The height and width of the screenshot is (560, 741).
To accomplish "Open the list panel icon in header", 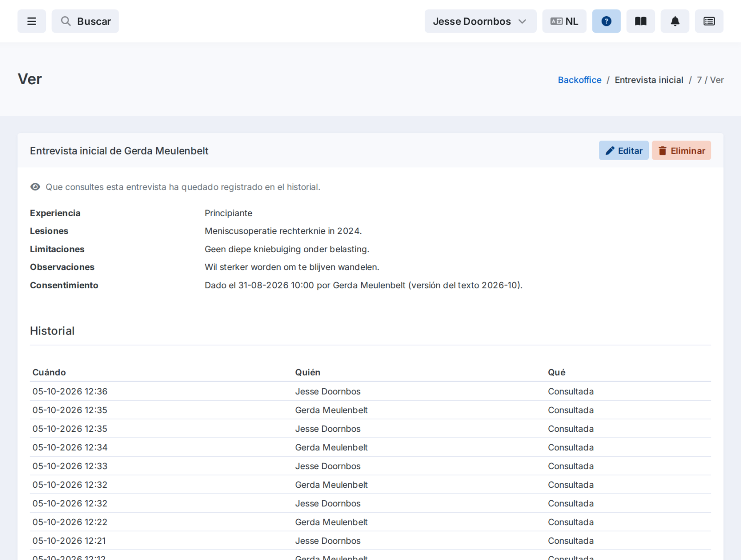I will [x=709, y=21].
